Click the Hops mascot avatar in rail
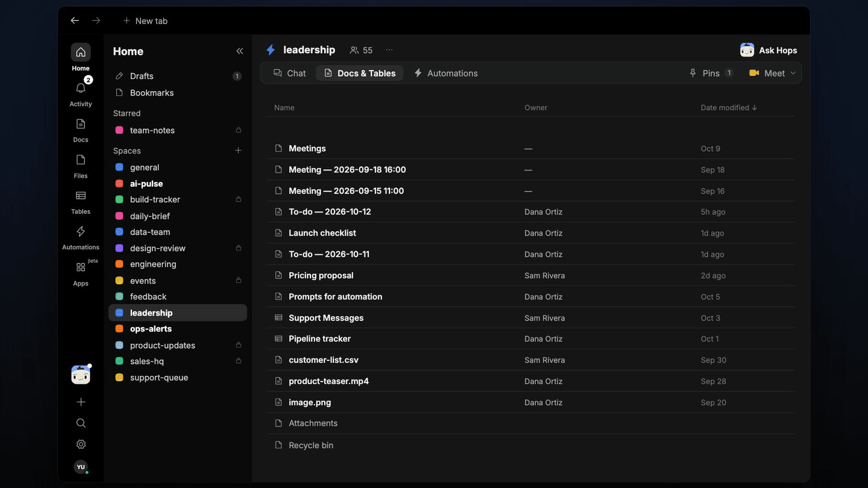The width and height of the screenshot is (868, 488). click(x=81, y=375)
